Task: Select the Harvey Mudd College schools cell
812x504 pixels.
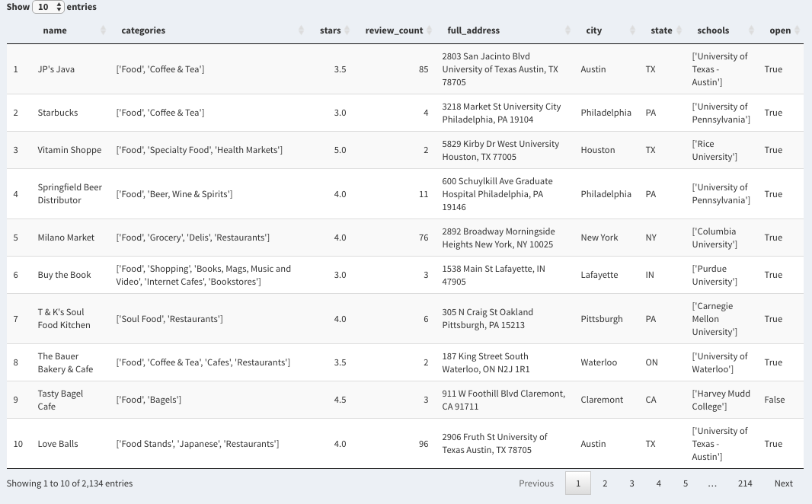Action: pos(721,400)
